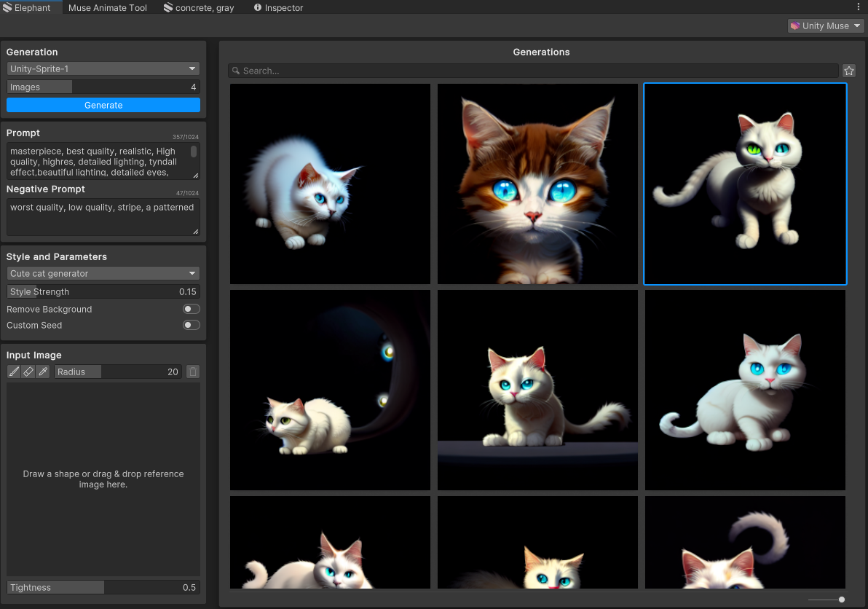Click the Negative Prompt 47/1024 character count

tap(187, 193)
